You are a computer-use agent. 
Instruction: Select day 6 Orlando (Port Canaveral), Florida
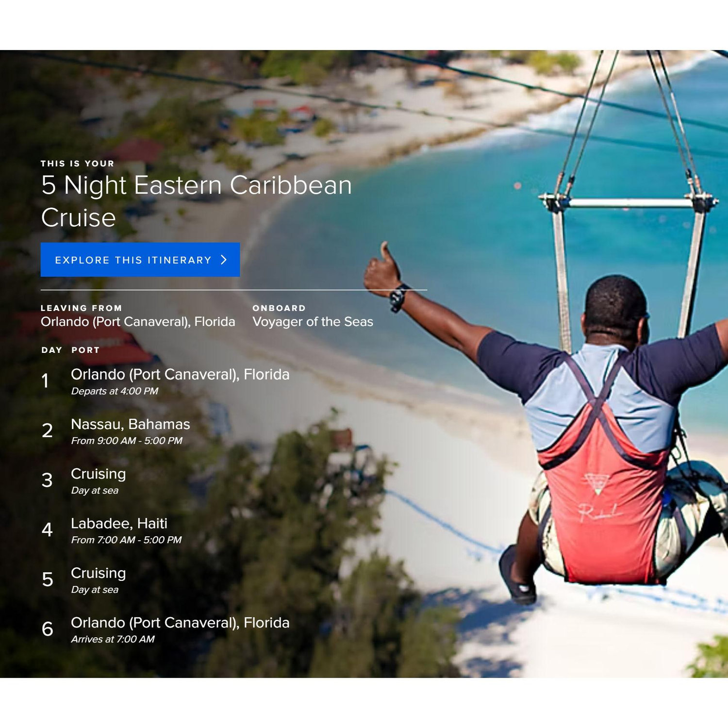pos(180,623)
